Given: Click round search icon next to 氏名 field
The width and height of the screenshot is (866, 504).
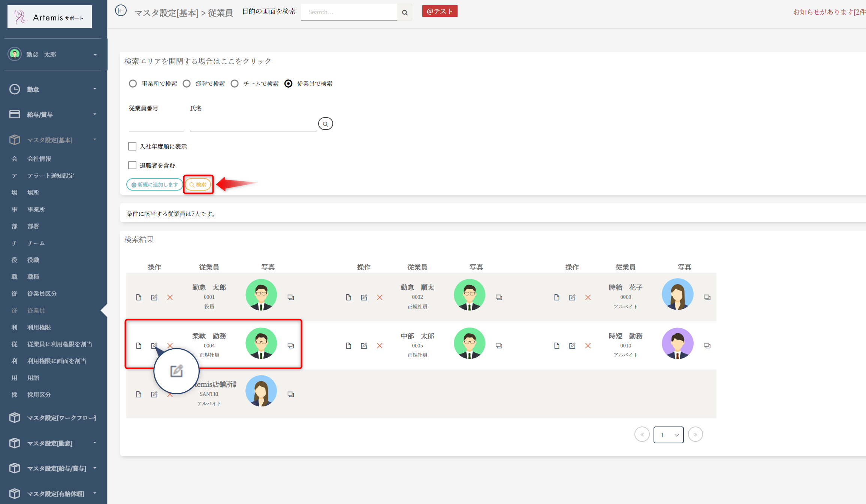Looking at the screenshot, I should tap(325, 124).
